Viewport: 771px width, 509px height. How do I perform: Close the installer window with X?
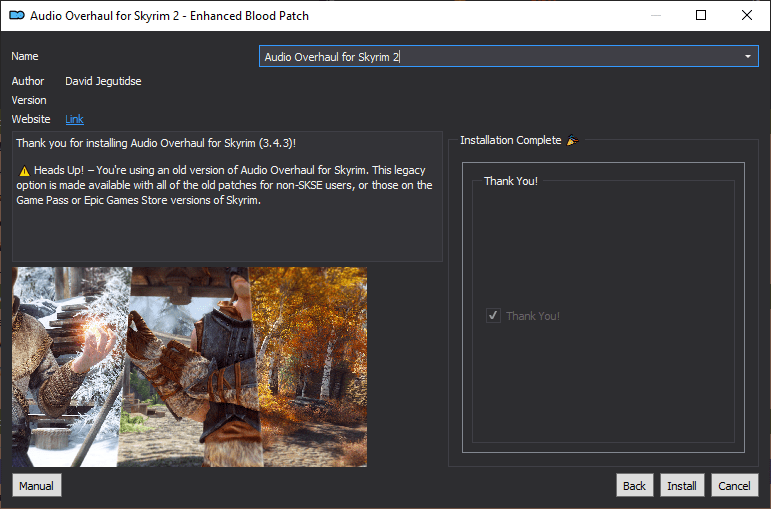coord(747,15)
